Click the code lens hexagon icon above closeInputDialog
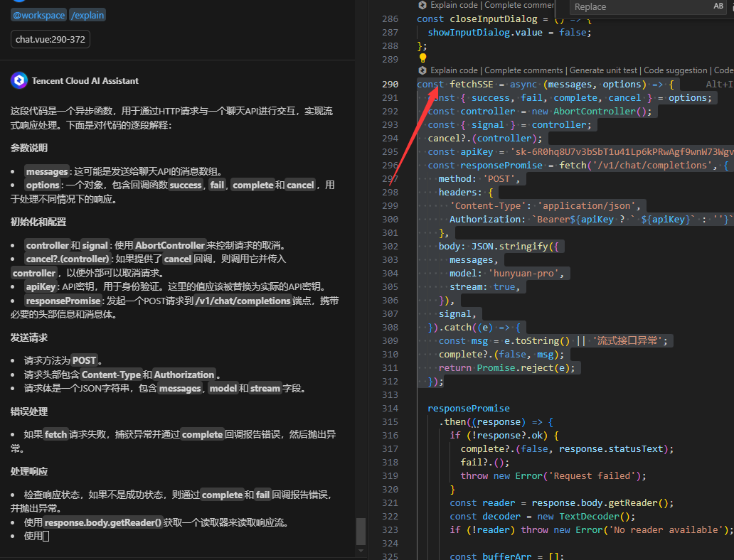 pyautogui.click(x=422, y=5)
